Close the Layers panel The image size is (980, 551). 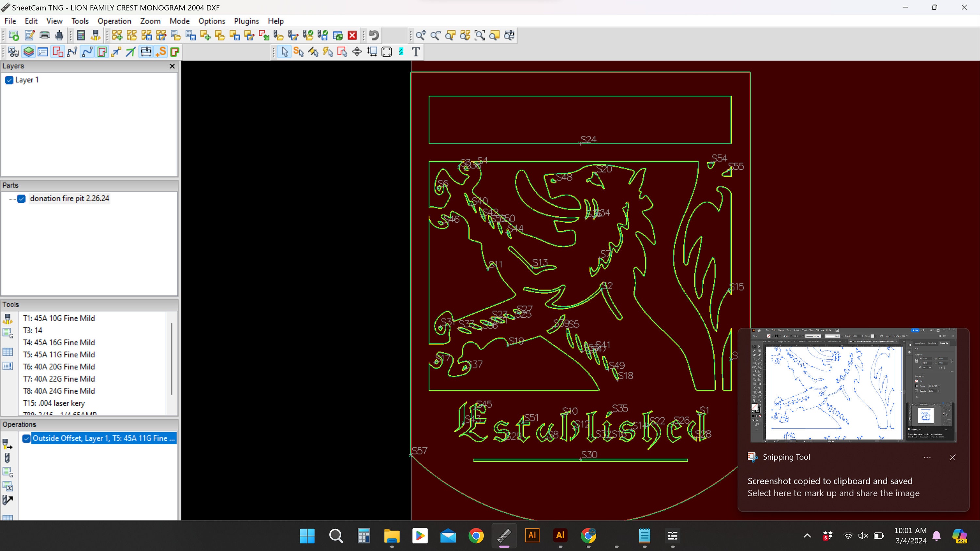click(172, 66)
